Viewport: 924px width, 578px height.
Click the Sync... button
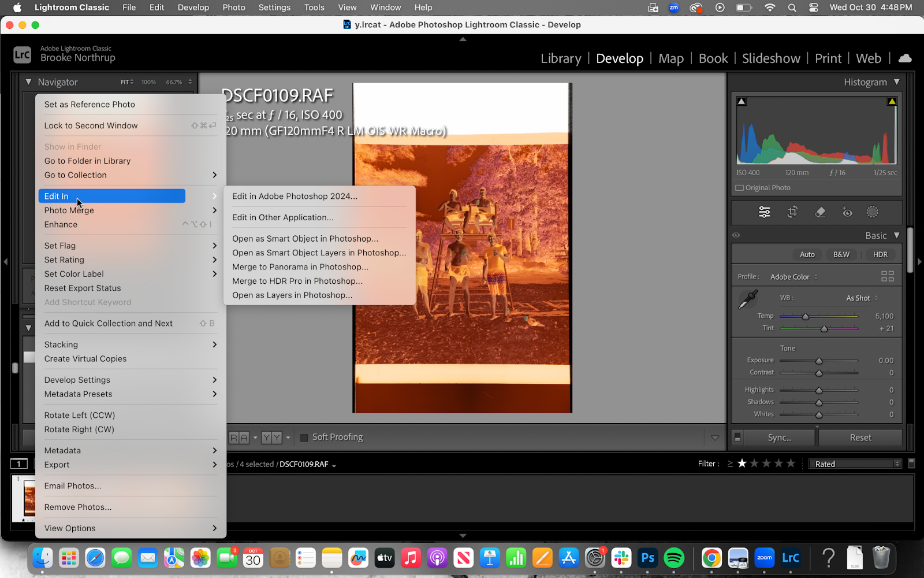point(780,438)
